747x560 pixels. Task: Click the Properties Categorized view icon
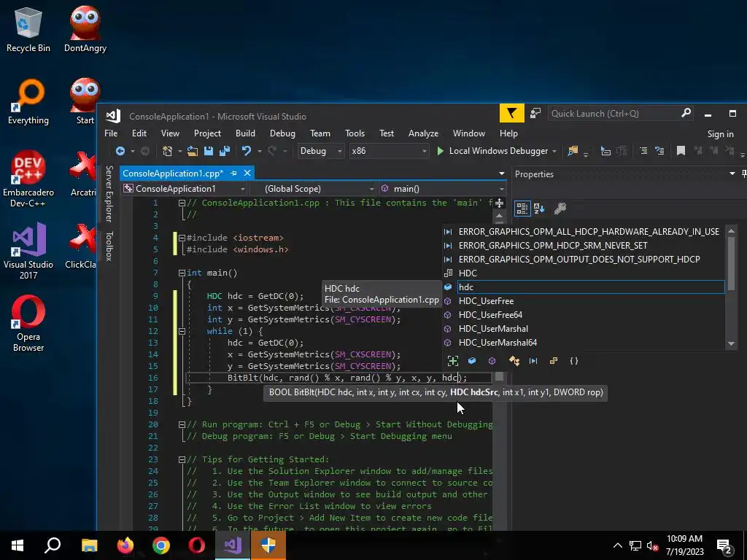coord(522,208)
